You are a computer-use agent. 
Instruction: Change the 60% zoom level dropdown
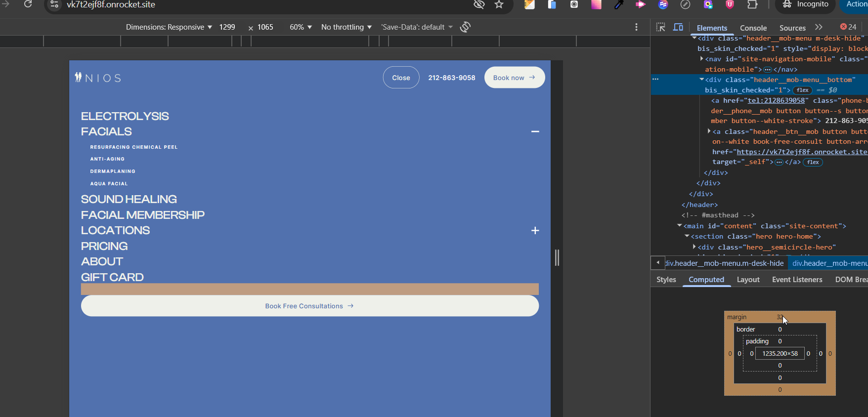point(301,27)
